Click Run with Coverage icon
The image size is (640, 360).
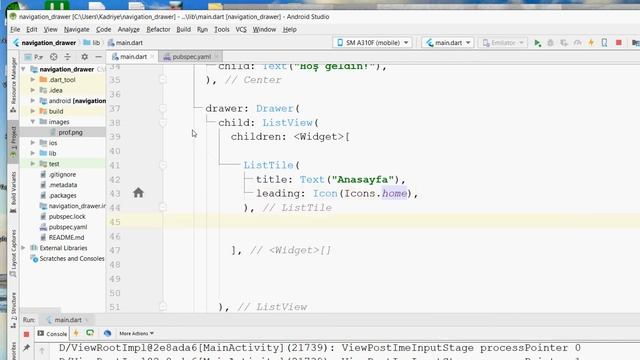click(x=564, y=43)
